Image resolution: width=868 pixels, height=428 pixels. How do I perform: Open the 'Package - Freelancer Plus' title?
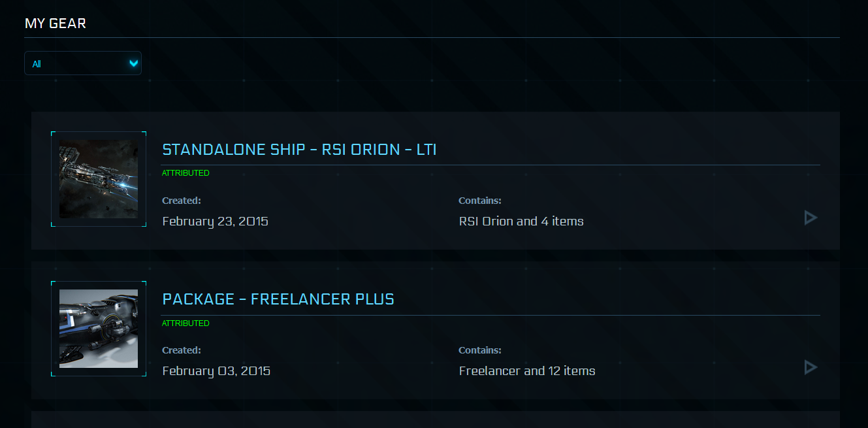click(278, 299)
